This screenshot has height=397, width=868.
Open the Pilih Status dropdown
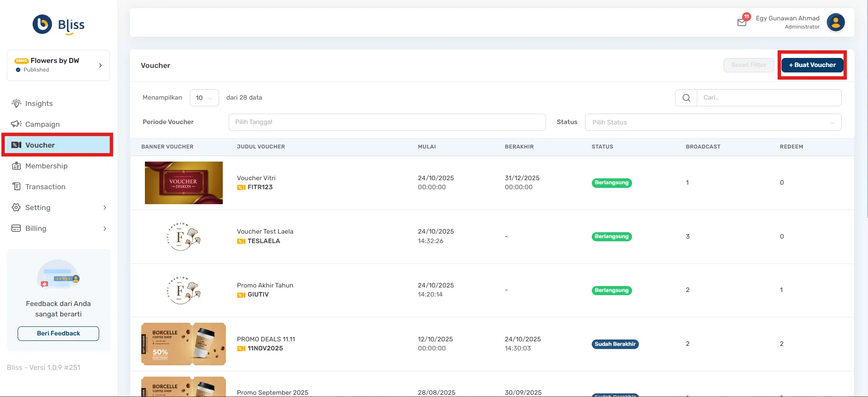pyautogui.click(x=713, y=122)
